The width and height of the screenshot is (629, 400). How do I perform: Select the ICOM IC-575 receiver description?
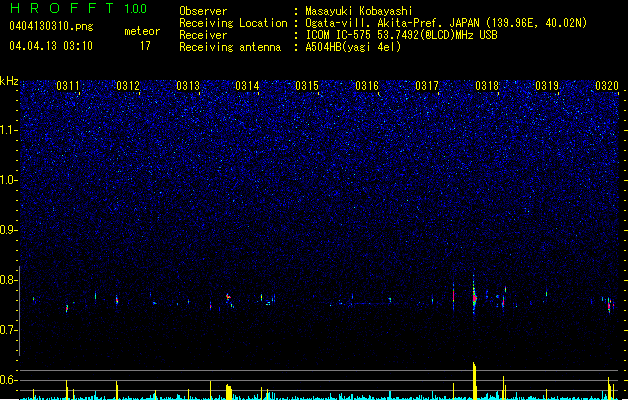(401, 35)
